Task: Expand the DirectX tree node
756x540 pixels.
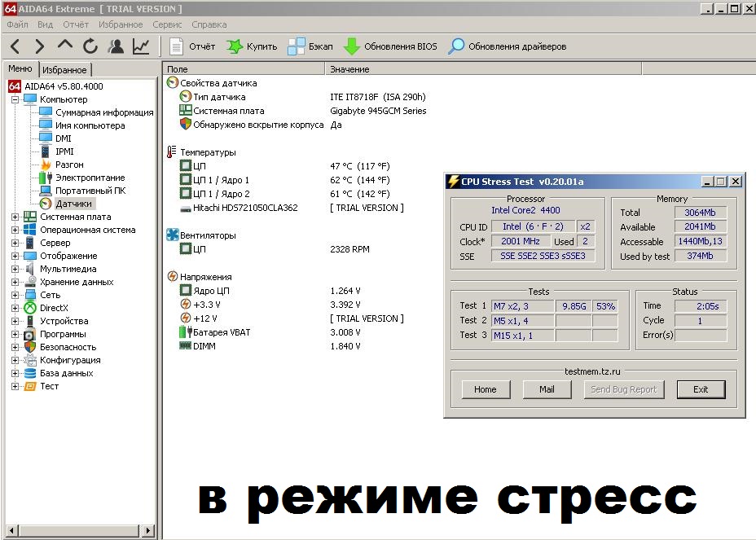Action: [x=15, y=308]
